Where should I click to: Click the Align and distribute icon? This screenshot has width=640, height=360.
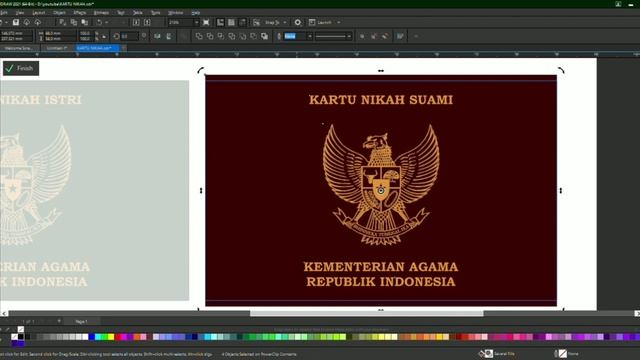point(400,36)
